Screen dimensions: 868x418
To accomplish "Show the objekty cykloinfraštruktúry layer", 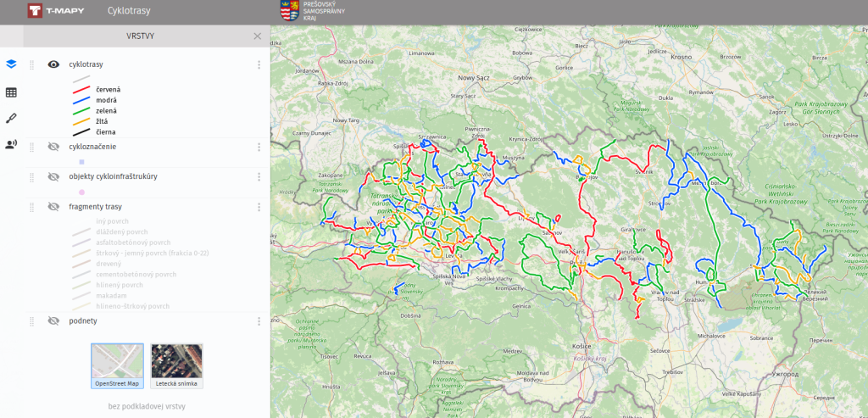I will pos(53,176).
